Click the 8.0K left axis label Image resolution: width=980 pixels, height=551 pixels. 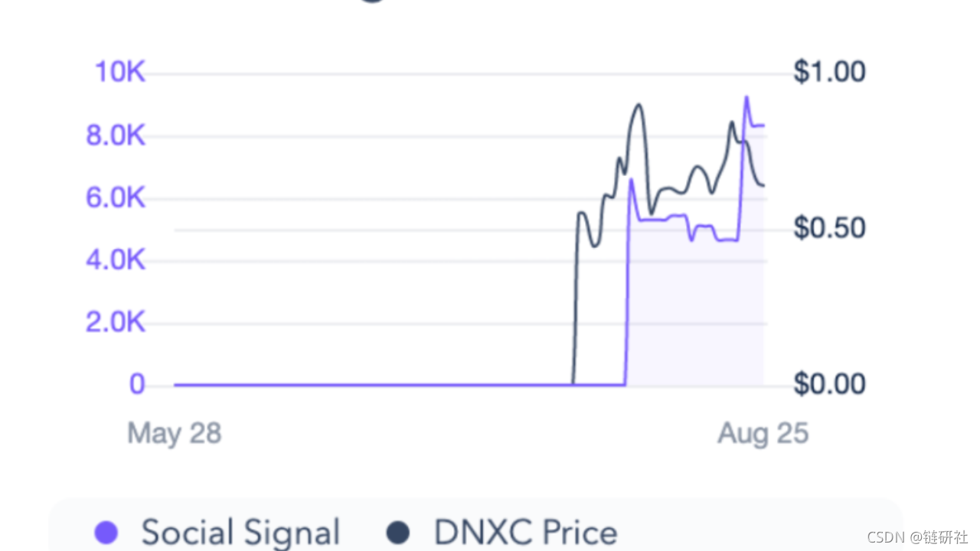(115, 136)
